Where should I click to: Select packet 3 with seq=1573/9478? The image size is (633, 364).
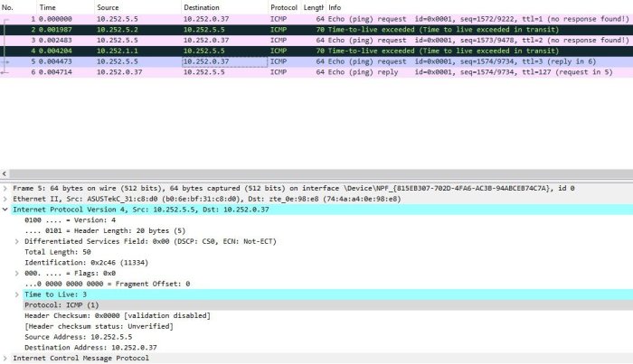316,41
